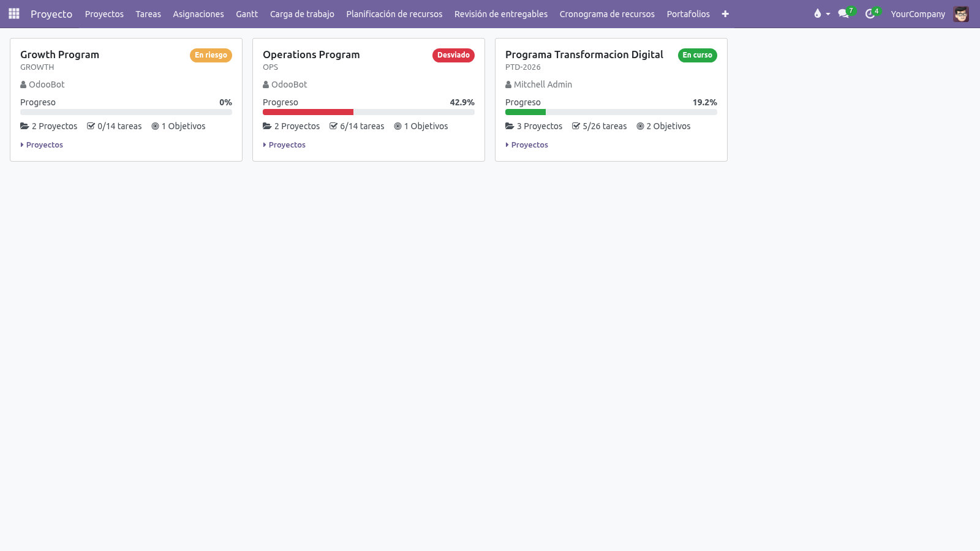Click user icon beside OdooBot in Growth Program
The height and width of the screenshot is (551, 980).
pos(23,84)
